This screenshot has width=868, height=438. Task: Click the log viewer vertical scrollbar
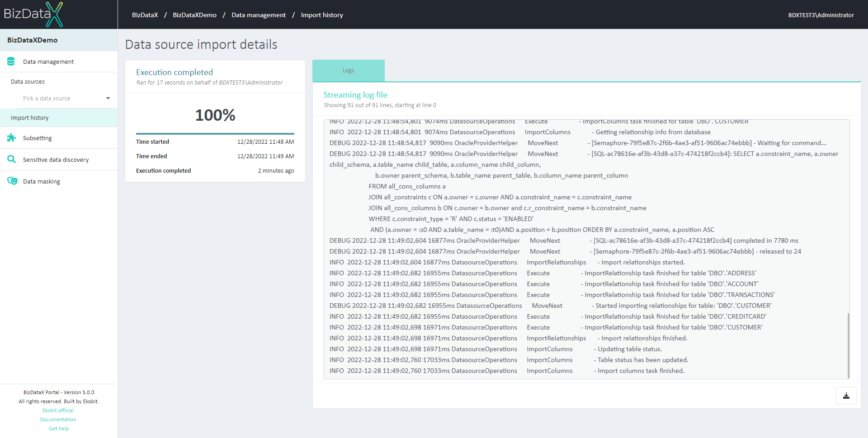tap(848, 346)
